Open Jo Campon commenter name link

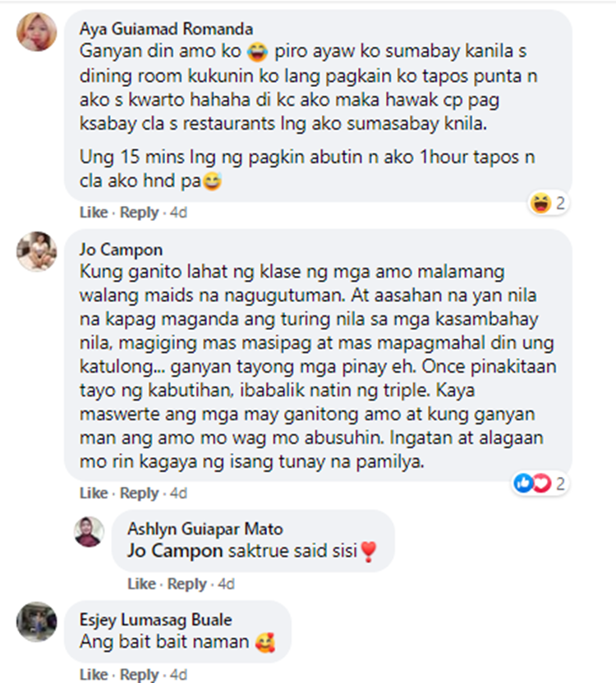(121, 250)
